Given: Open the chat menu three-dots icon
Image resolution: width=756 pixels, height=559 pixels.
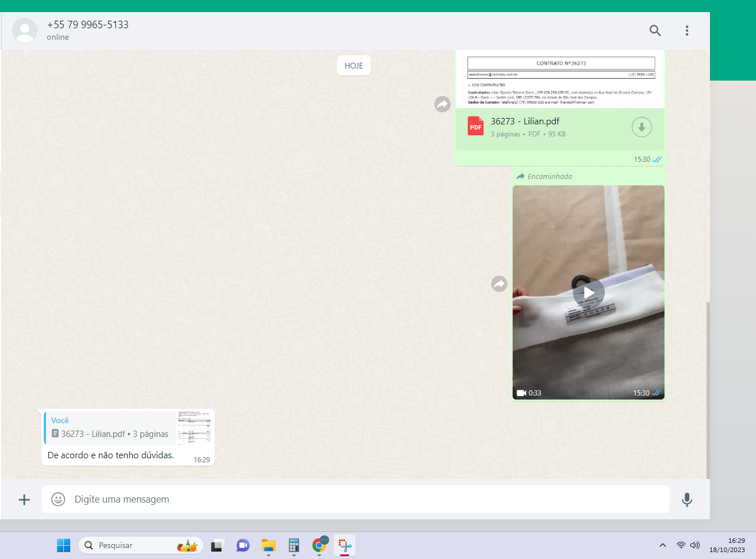Looking at the screenshot, I should pyautogui.click(x=687, y=31).
